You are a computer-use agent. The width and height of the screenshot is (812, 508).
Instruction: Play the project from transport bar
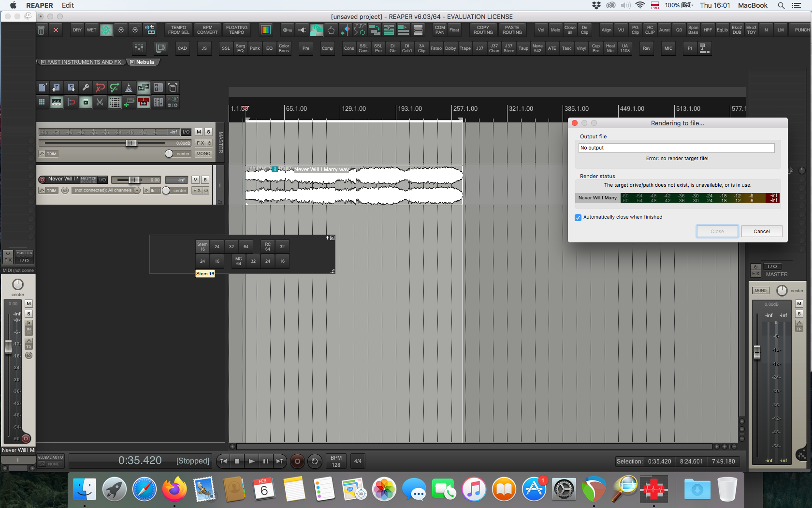coord(251,461)
